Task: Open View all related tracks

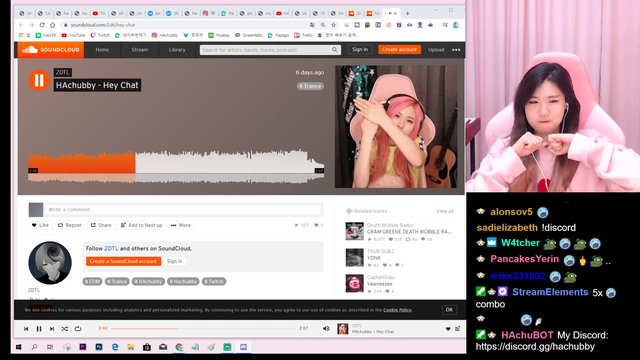Action: [445, 211]
